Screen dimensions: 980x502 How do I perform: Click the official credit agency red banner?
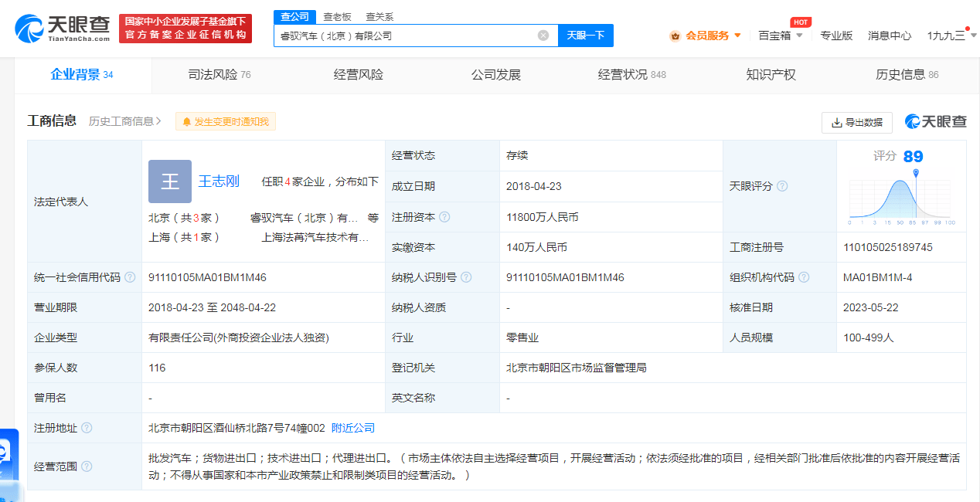pyautogui.click(x=185, y=29)
